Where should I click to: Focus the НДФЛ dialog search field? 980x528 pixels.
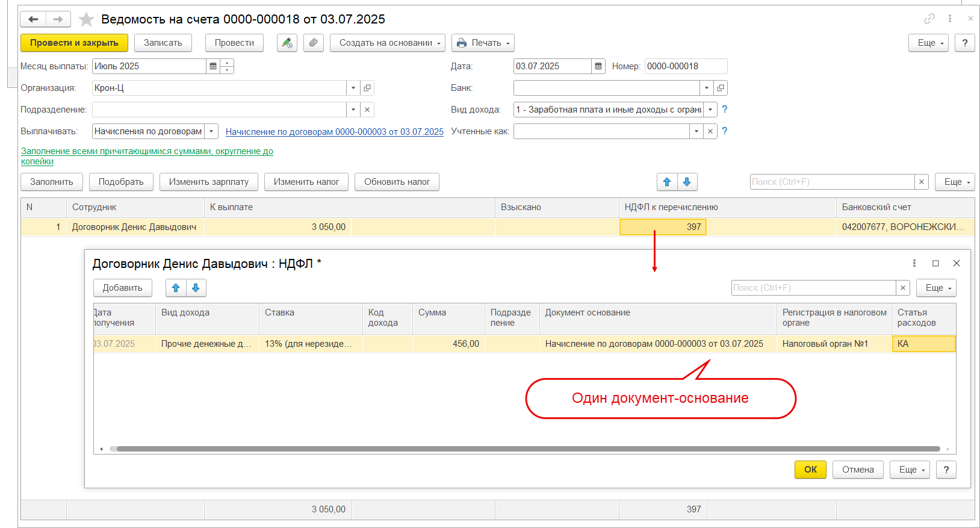pos(814,288)
